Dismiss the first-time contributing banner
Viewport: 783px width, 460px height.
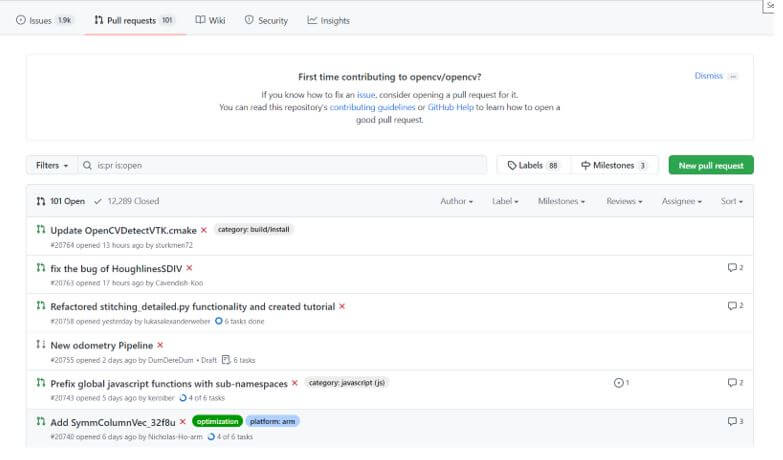tap(709, 76)
